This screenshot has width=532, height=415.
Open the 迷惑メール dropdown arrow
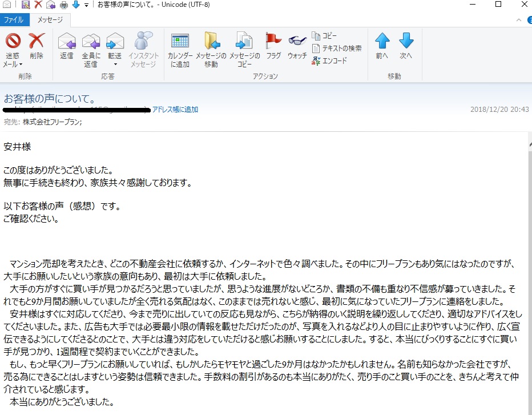(21, 65)
